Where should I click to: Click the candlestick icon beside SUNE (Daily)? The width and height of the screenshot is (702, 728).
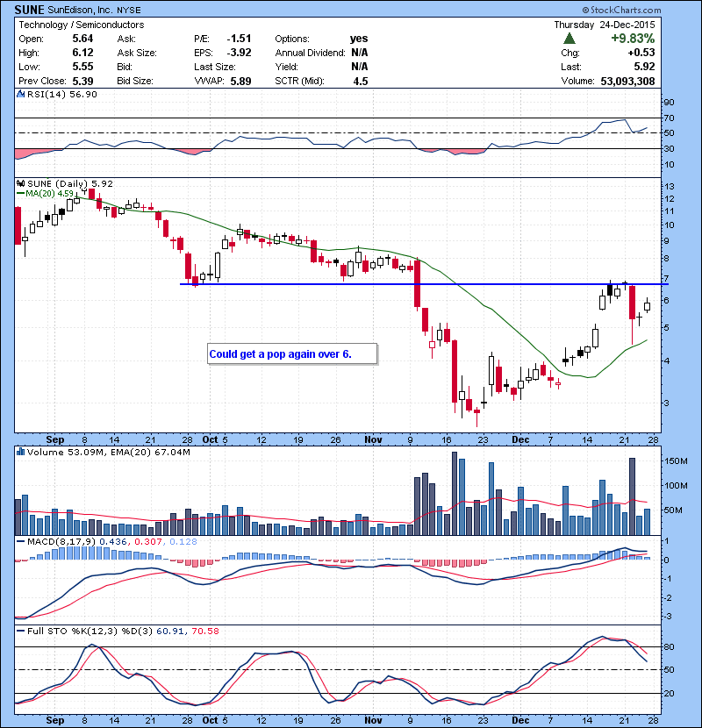20,183
